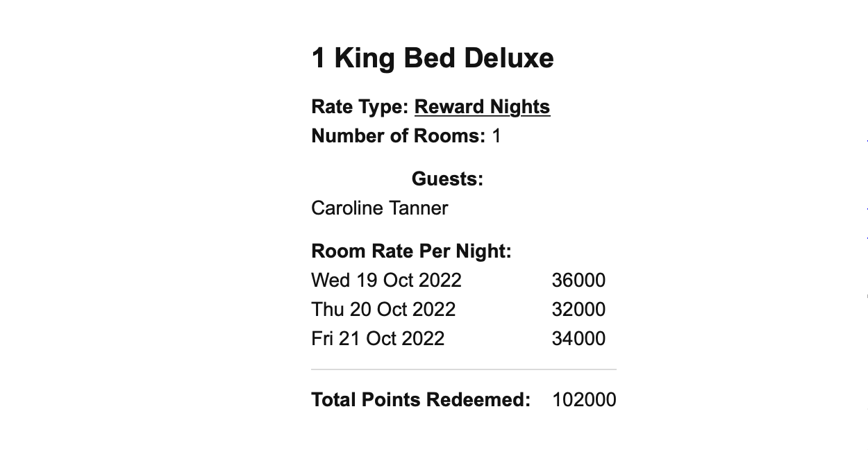Click the 102000 total points value
Image resolution: width=868 pixels, height=450 pixels.
coord(584,400)
